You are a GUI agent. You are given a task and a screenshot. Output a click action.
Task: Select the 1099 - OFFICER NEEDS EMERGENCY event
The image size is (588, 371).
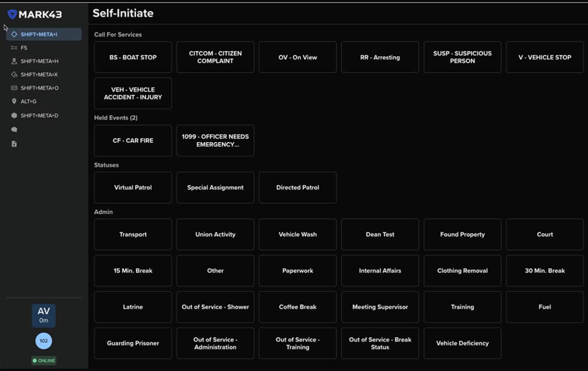(x=215, y=141)
